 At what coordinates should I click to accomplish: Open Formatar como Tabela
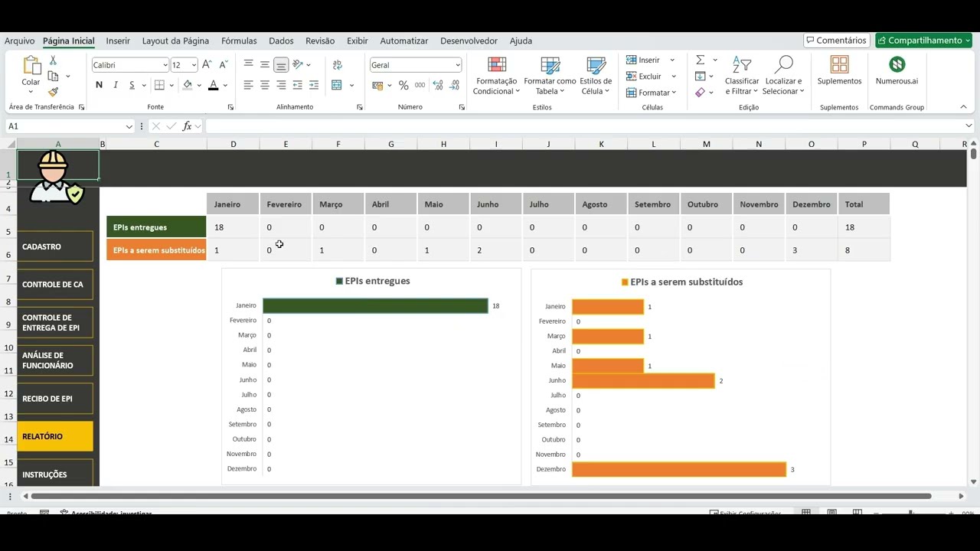point(550,76)
